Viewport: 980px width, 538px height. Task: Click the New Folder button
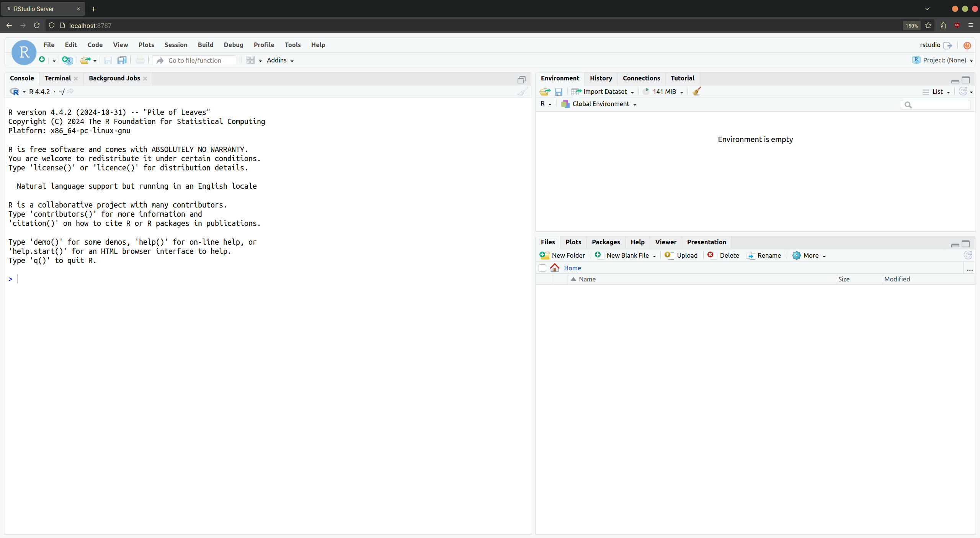point(562,255)
